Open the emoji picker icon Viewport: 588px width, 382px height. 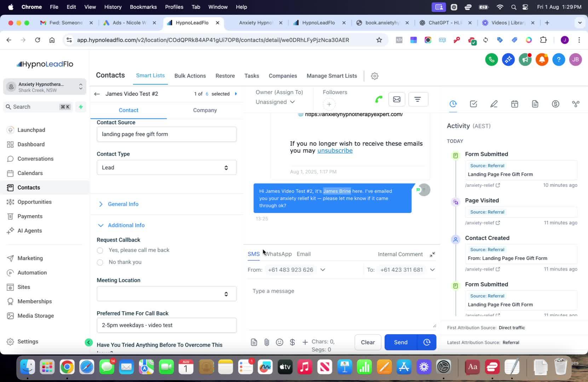pyautogui.click(x=279, y=342)
